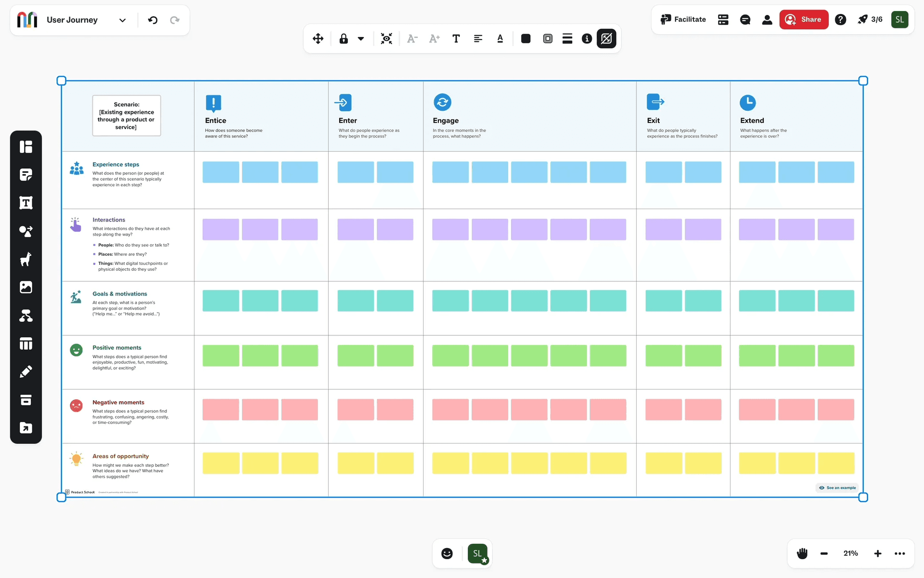924x578 pixels.
Task: Expand the User Journey title dropdown
Action: tap(122, 20)
